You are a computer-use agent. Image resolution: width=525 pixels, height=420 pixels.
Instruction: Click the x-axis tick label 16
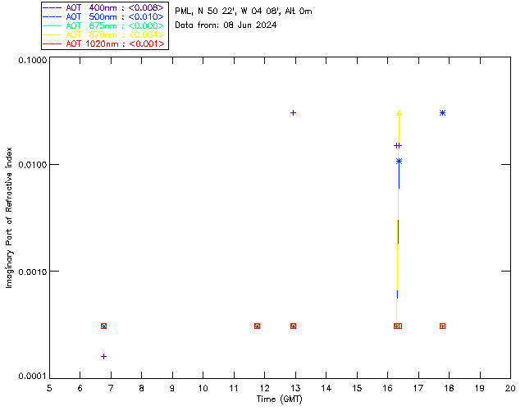[388, 388]
